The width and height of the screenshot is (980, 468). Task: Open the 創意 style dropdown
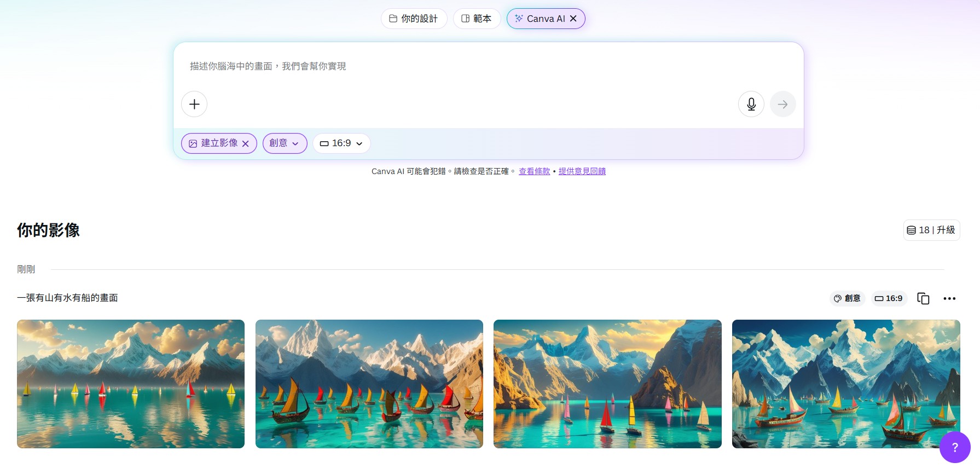pyautogui.click(x=285, y=143)
